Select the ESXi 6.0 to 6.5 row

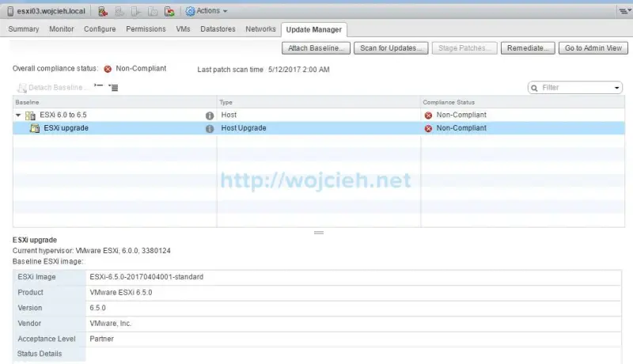pos(319,115)
